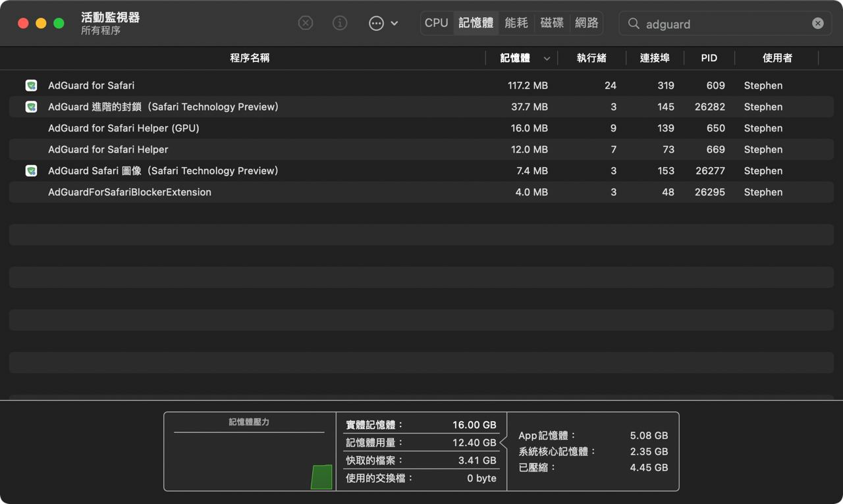843x504 pixels.
Task: Click the AdGuard for Safari app icon
Action: pyautogui.click(x=31, y=86)
